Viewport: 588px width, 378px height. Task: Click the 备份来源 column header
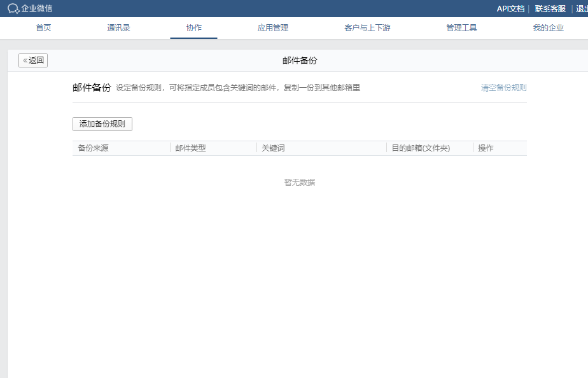(x=93, y=148)
